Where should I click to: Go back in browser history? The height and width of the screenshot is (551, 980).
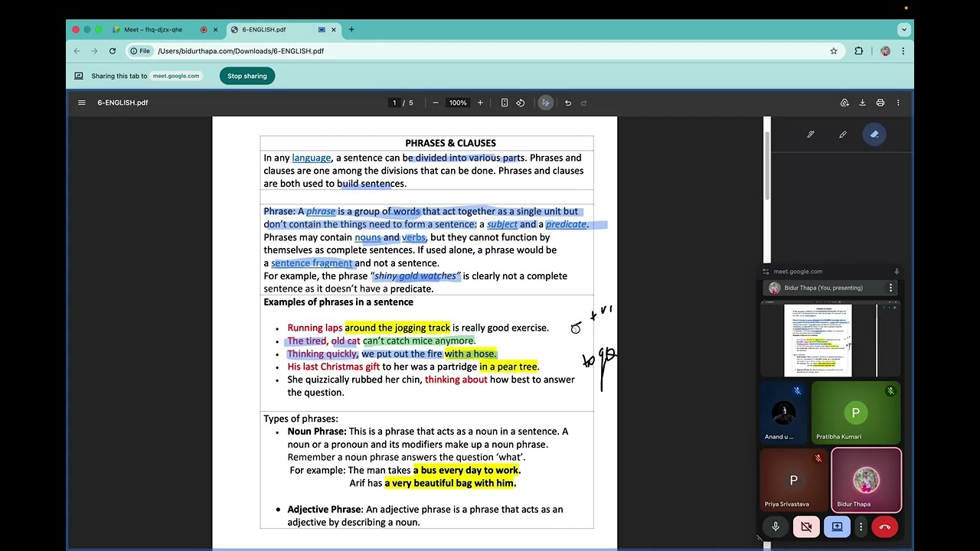pos(77,51)
